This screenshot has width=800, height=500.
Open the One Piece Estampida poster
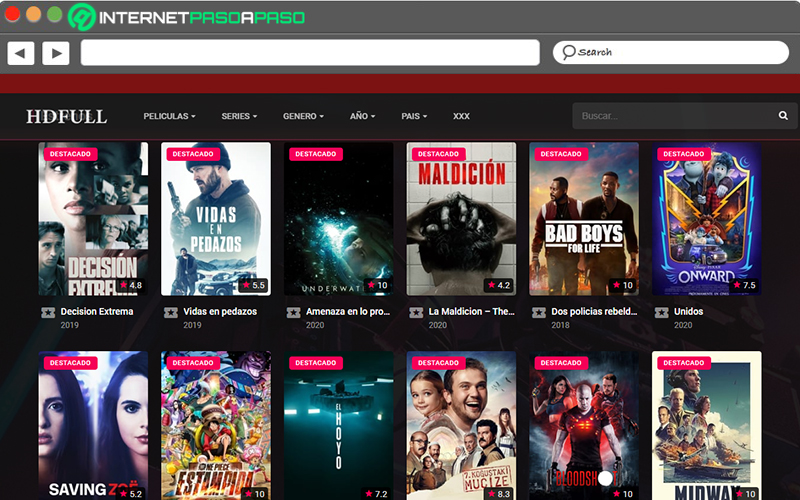click(x=216, y=426)
